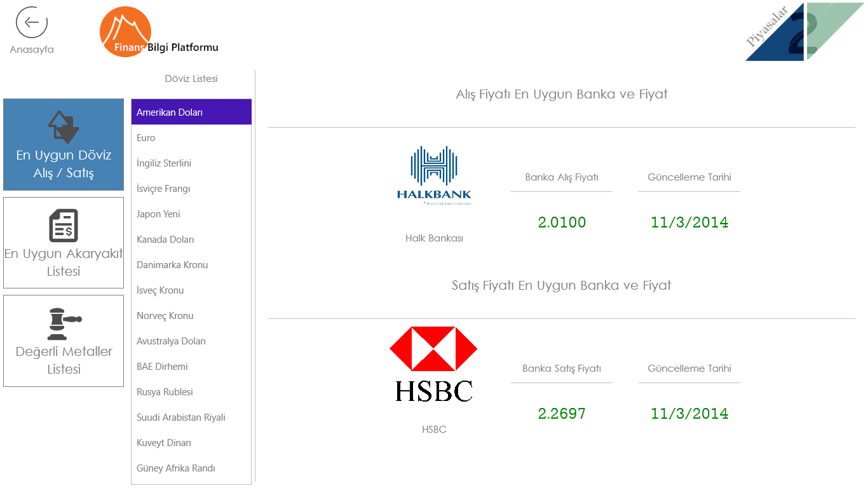
Task: Select Amerikan Doları in currency list
Action: 191,112
